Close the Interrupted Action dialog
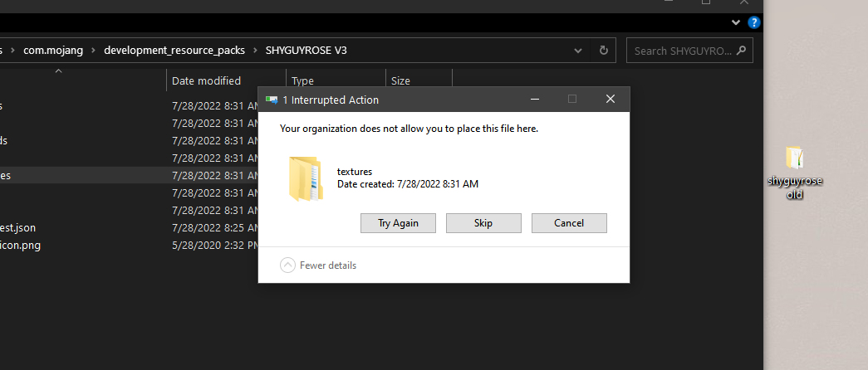Image resolution: width=868 pixels, height=370 pixels. [x=611, y=100]
